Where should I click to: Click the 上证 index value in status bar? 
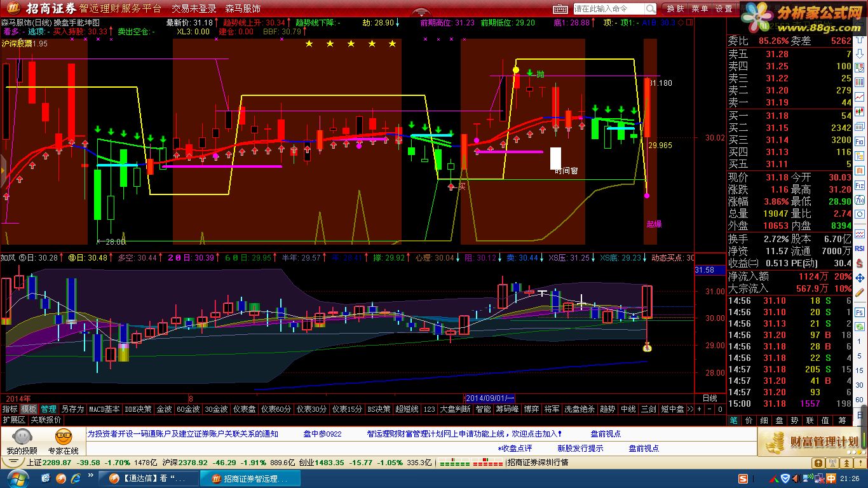58,463
